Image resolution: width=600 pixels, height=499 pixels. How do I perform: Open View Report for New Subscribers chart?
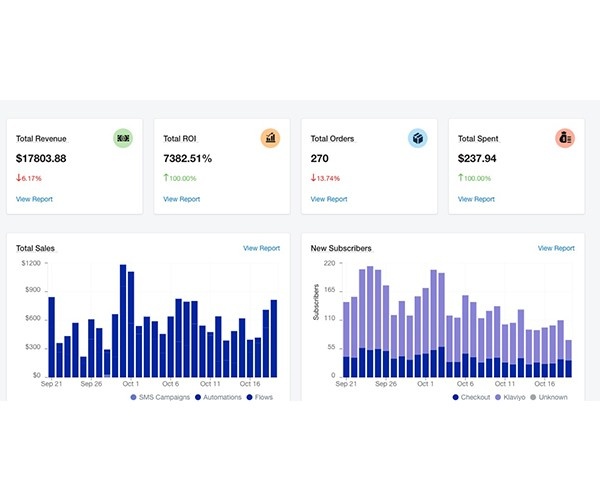(x=556, y=248)
